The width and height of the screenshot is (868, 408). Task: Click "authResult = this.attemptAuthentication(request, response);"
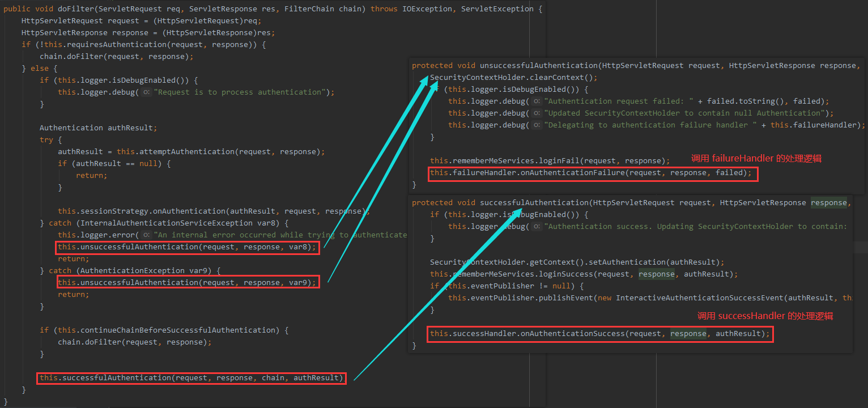[192, 152]
